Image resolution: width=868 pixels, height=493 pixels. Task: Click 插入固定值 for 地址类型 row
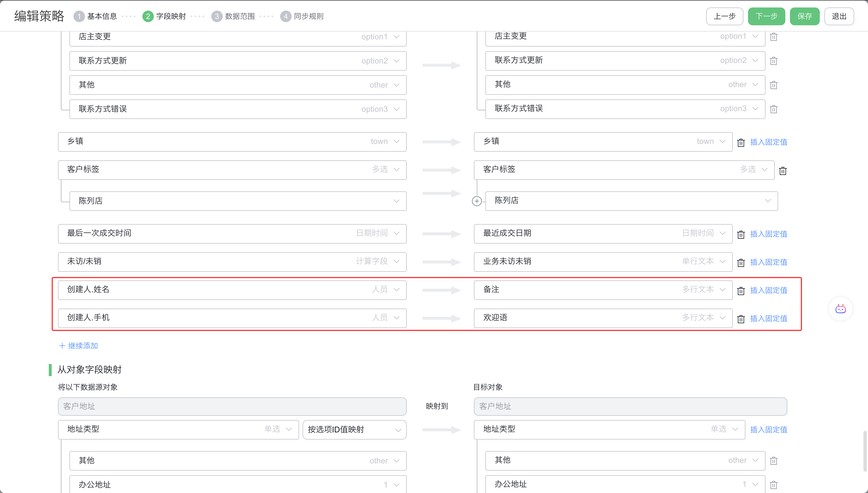[x=769, y=430]
